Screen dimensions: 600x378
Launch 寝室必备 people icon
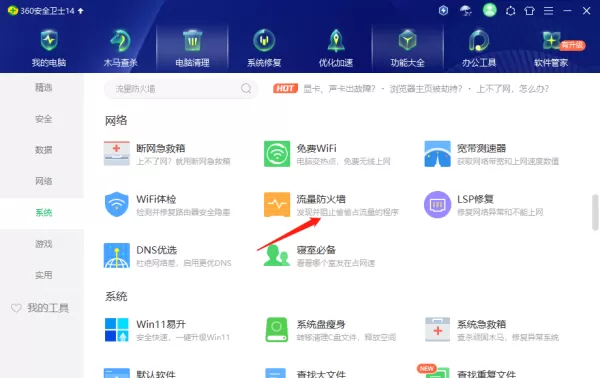(276, 255)
